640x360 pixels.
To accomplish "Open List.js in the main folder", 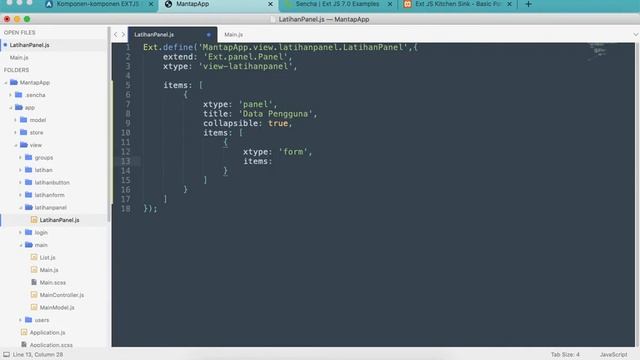I will [x=47, y=258].
